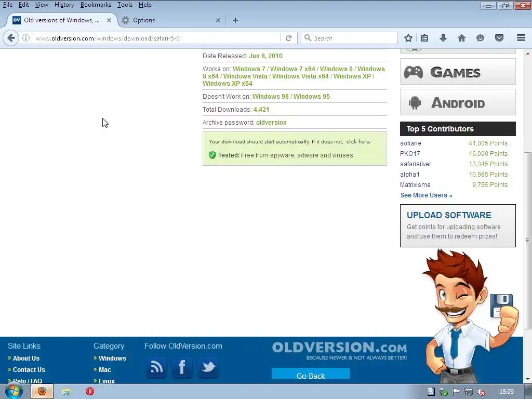Open Contact Us footer link
The height and width of the screenshot is (399, 532).
(x=29, y=370)
